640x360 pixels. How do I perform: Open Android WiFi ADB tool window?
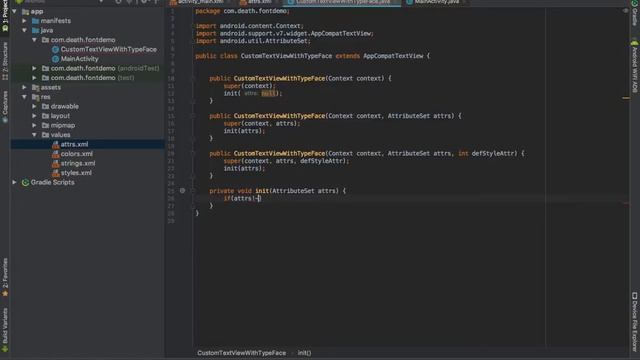pyautogui.click(x=635, y=67)
